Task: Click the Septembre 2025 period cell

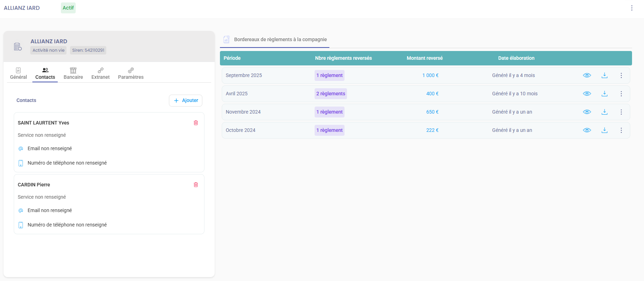Action: (x=244, y=75)
